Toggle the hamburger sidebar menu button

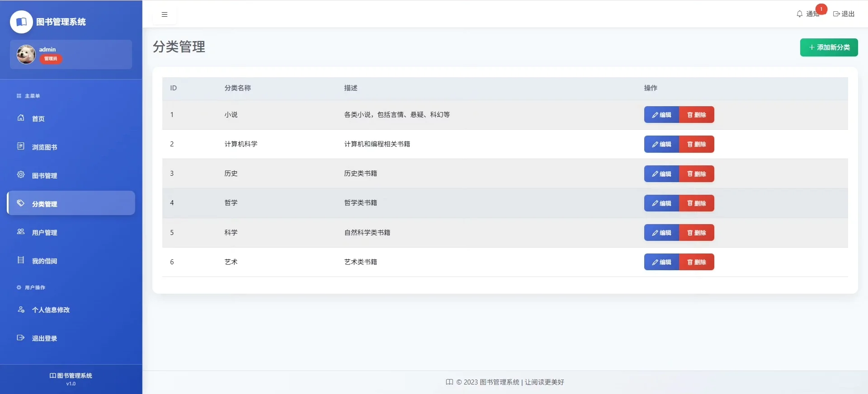[165, 14]
